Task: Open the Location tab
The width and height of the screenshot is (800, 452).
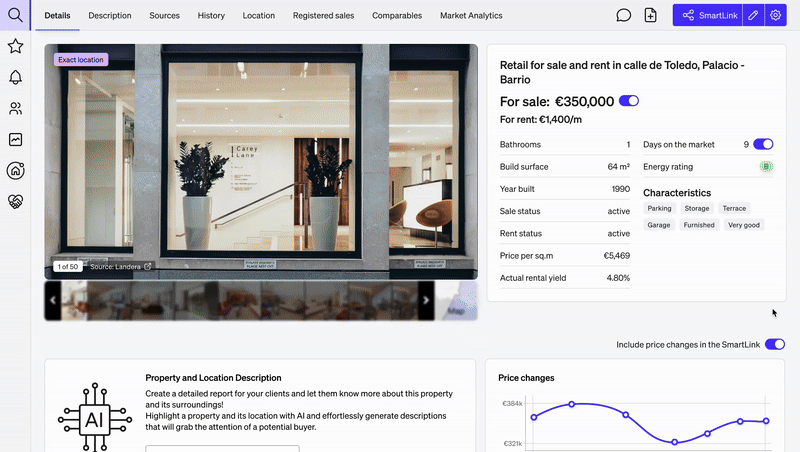Action: [x=259, y=15]
